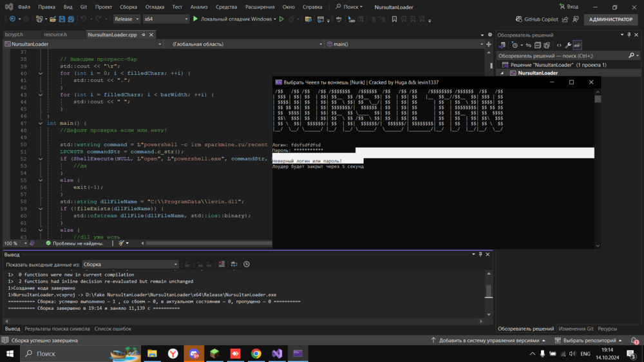This screenshot has height=362, width=644.
Task: Open File Explorer from the taskbar
Action: 153,354
